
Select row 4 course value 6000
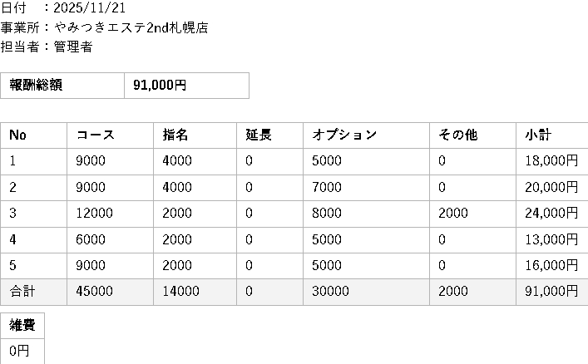click(91, 239)
